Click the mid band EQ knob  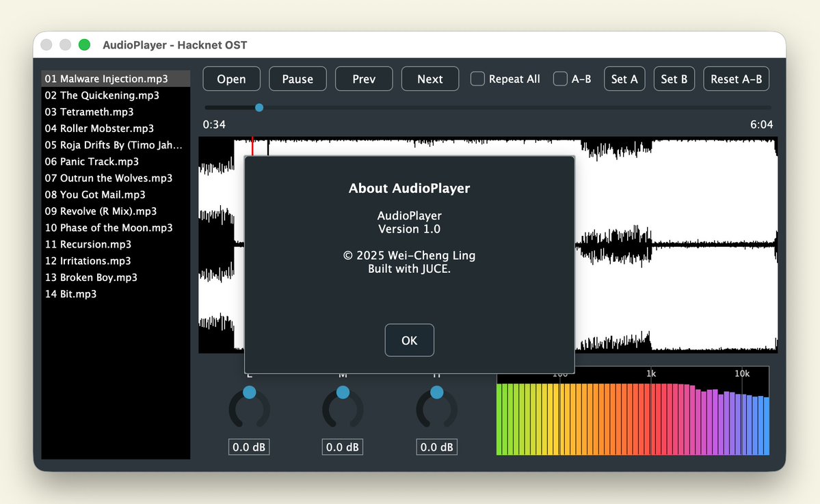pyautogui.click(x=343, y=408)
